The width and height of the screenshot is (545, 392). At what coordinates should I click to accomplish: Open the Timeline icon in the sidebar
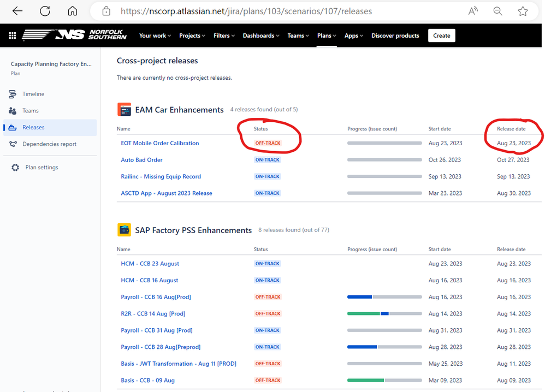(13, 94)
